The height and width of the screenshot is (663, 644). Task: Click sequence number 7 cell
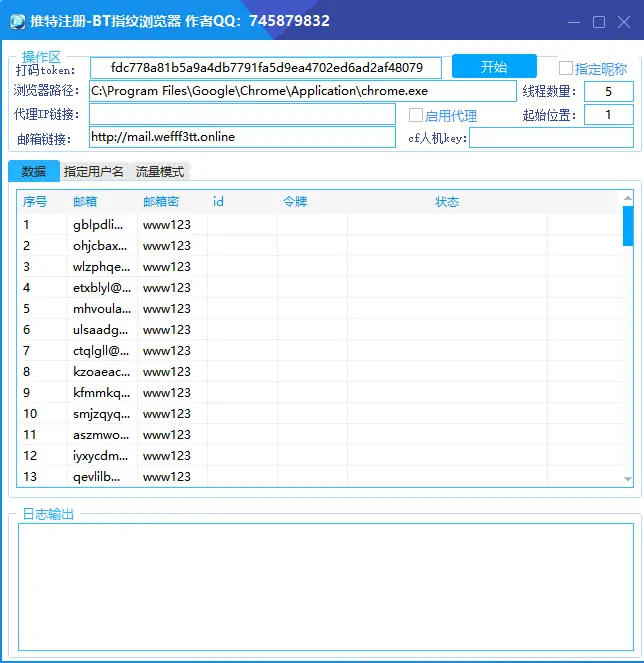26,351
